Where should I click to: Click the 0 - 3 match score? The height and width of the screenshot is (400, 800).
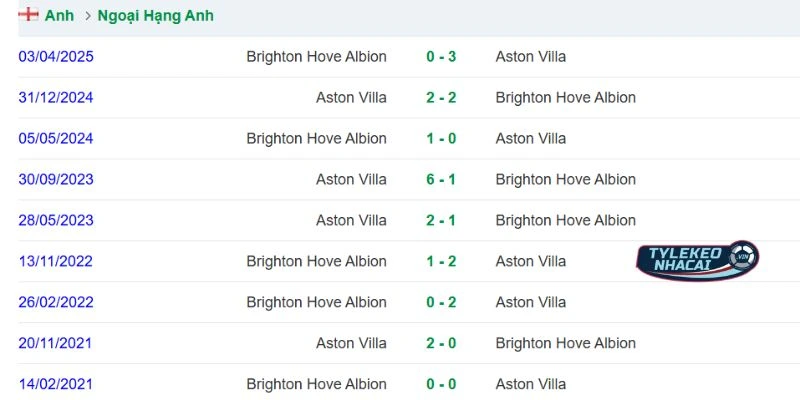pos(441,57)
